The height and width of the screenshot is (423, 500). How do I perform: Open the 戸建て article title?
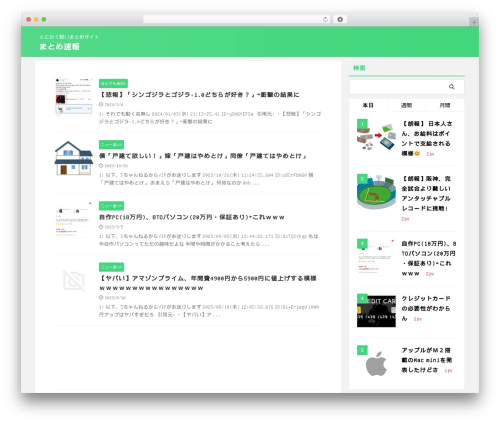(203, 156)
